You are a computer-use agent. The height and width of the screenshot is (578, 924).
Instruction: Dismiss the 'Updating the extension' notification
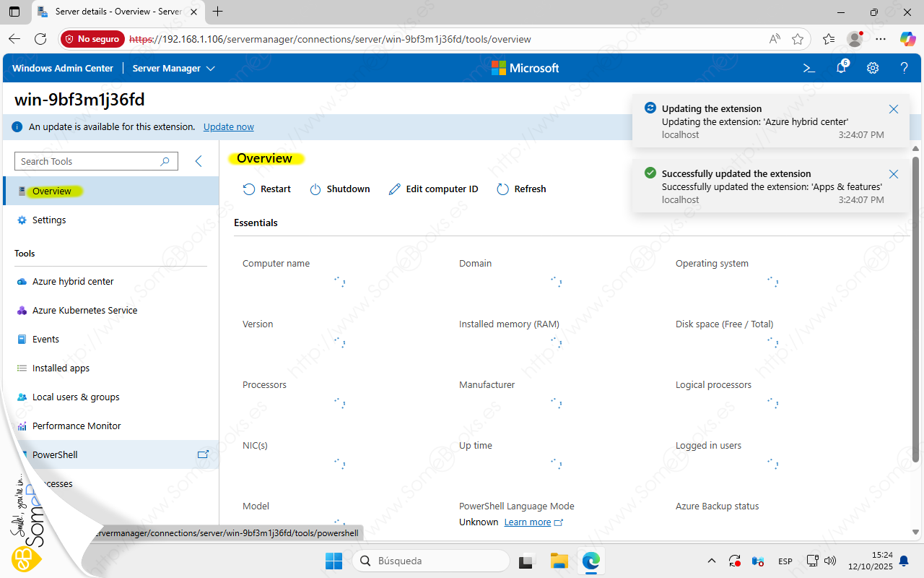coord(894,109)
